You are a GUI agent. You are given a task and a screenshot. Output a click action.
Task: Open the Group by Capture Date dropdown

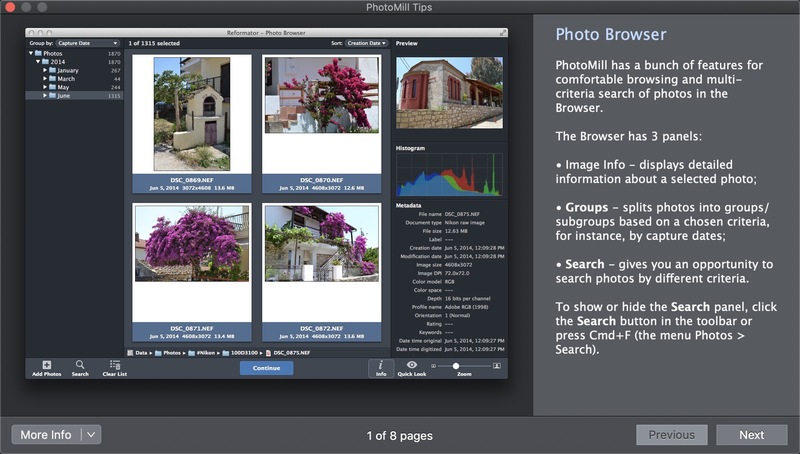[x=87, y=44]
